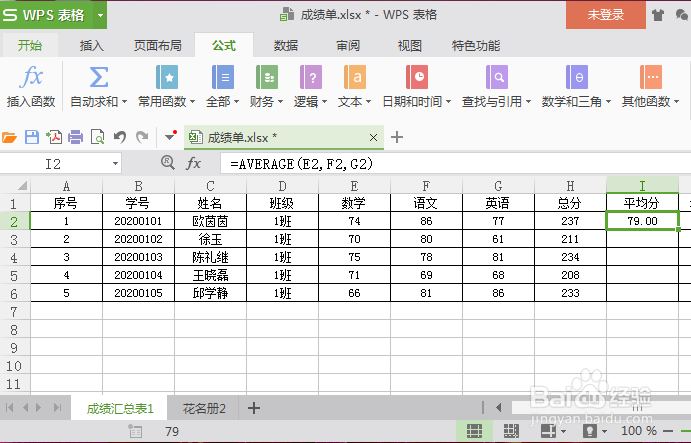Screen dimensions: 691x443
Task: Open the 视图 ribbon tab
Action: 410,45
